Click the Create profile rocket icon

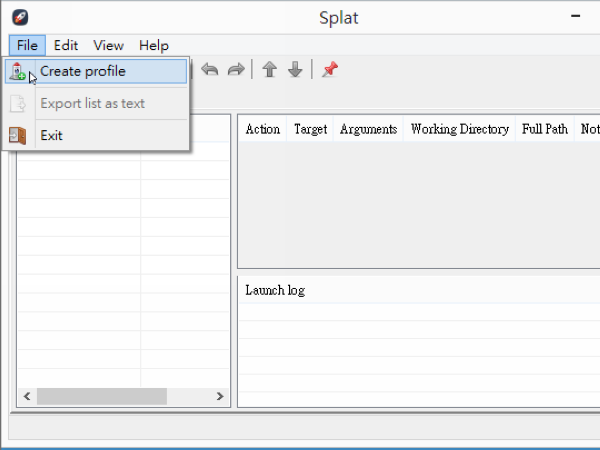pyautogui.click(x=17, y=71)
